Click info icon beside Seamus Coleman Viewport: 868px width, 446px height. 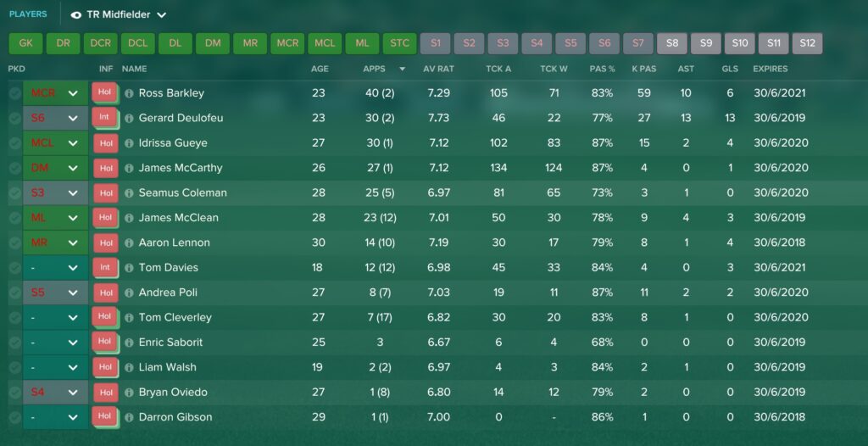point(129,193)
